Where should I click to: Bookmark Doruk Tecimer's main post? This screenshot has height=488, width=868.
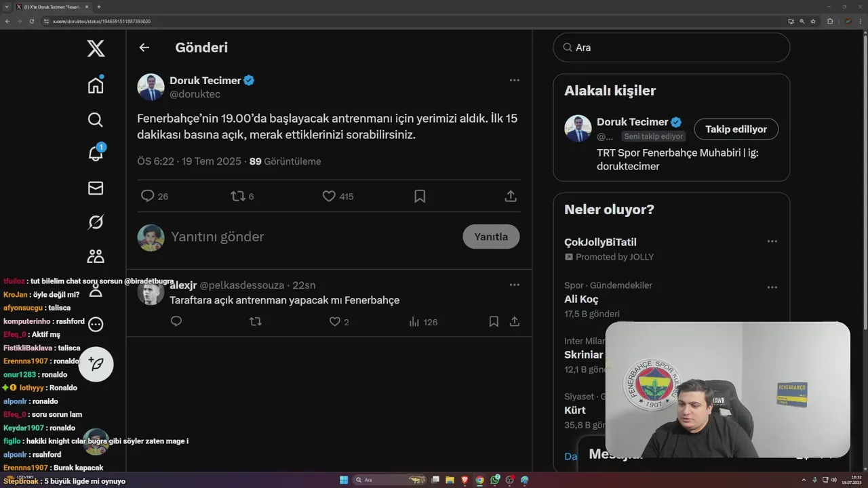[420, 196]
